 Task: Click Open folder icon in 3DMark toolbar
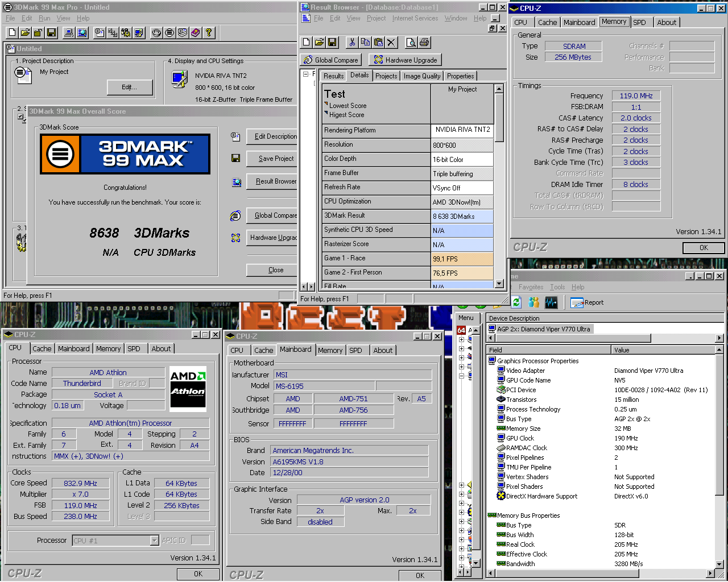point(25,32)
